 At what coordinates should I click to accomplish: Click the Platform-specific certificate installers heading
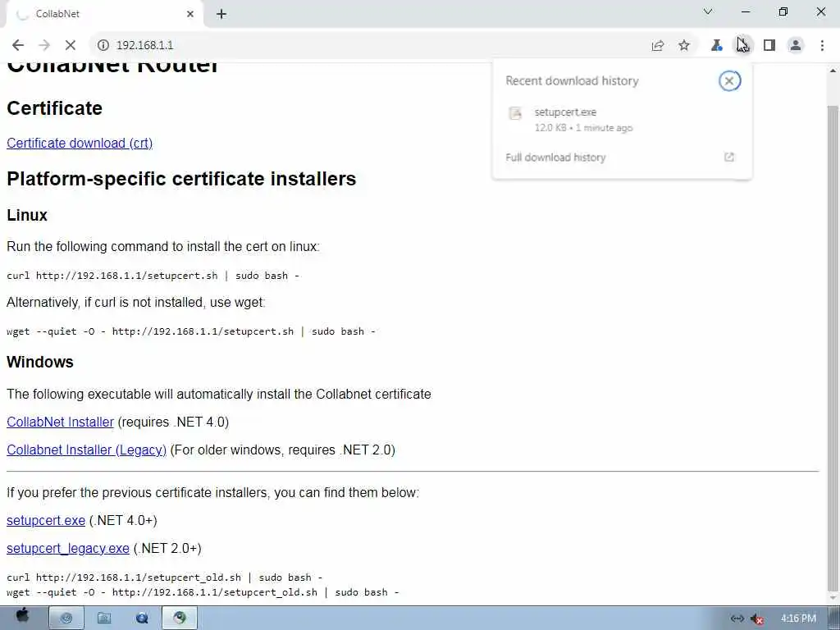coord(181,179)
